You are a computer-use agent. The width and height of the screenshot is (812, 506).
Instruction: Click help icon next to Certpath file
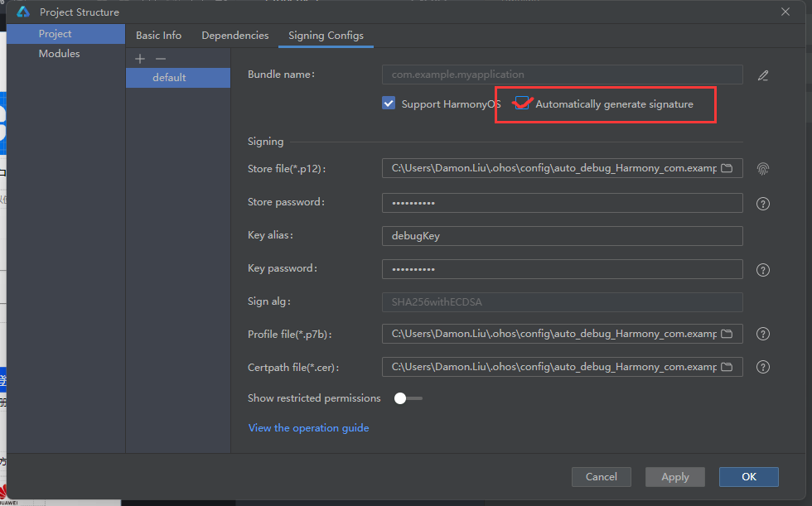click(x=763, y=367)
